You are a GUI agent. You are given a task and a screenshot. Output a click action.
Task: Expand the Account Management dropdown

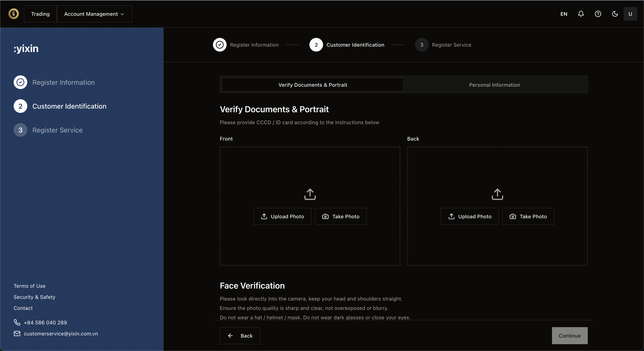point(94,14)
